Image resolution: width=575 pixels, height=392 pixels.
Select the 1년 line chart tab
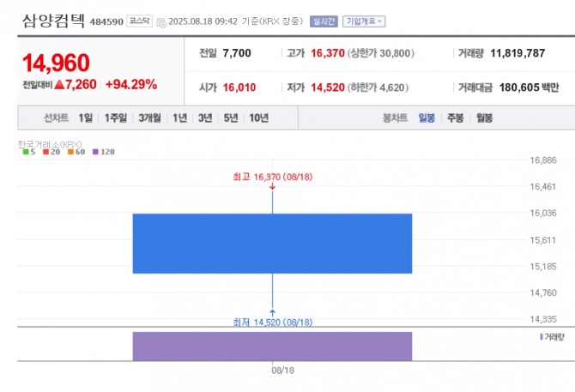179,118
